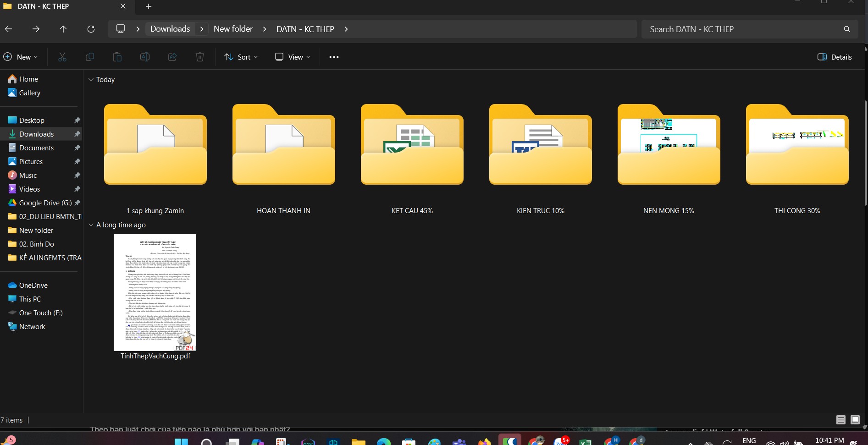The width and height of the screenshot is (868, 445).
Task: Open Desktop in the sidebar
Action: click(x=32, y=121)
